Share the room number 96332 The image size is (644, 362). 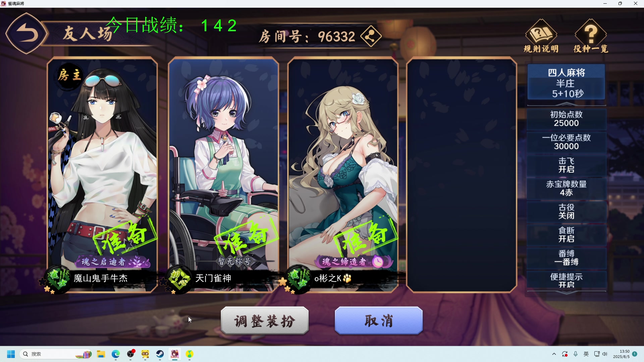(371, 36)
